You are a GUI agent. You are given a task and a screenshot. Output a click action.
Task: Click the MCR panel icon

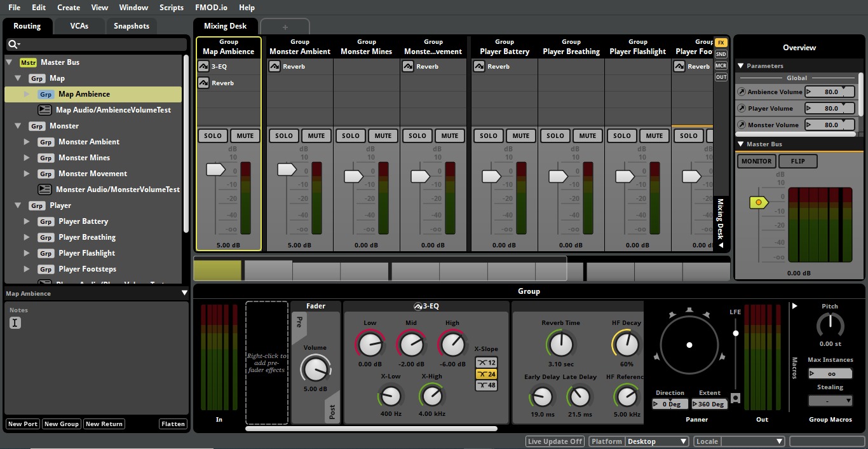tap(721, 65)
